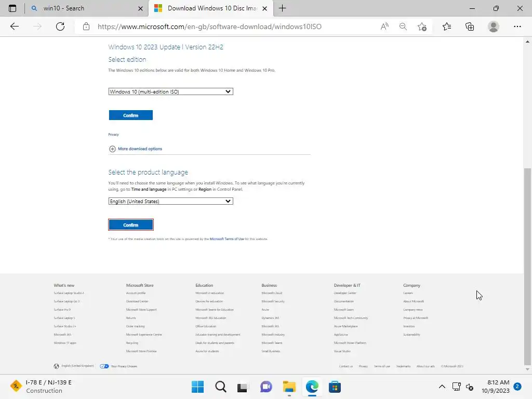The width and height of the screenshot is (532, 399).
Task: Open the browser profile avatar
Action: tap(494, 26)
